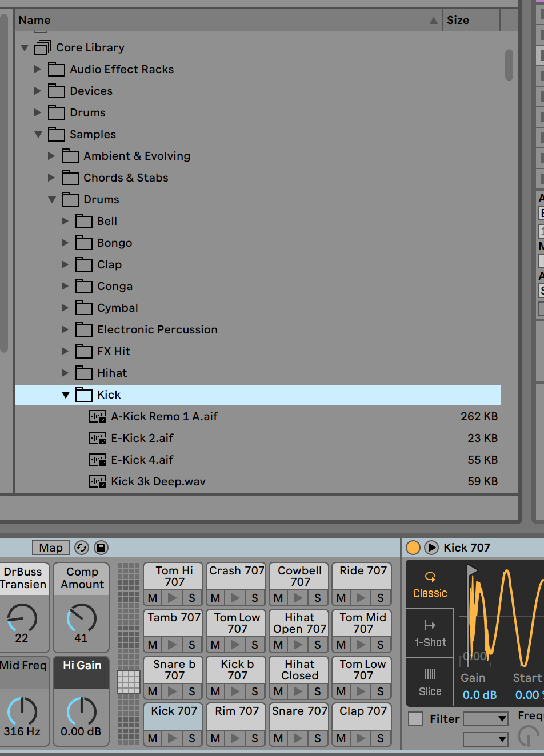Preview the Hihat Closed pad play button
The width and height of the screenshot is (544, 756).
point(298,691)
